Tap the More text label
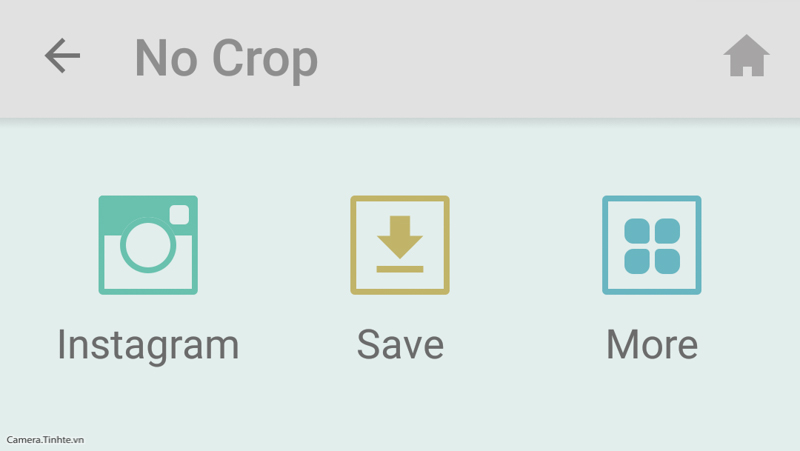 [x=652, y=345]
